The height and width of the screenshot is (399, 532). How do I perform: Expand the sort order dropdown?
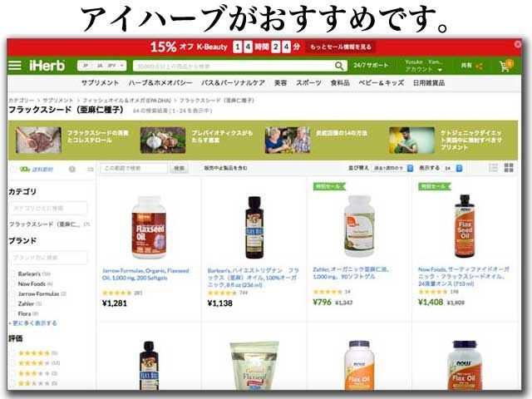click(x=392, y=168)
